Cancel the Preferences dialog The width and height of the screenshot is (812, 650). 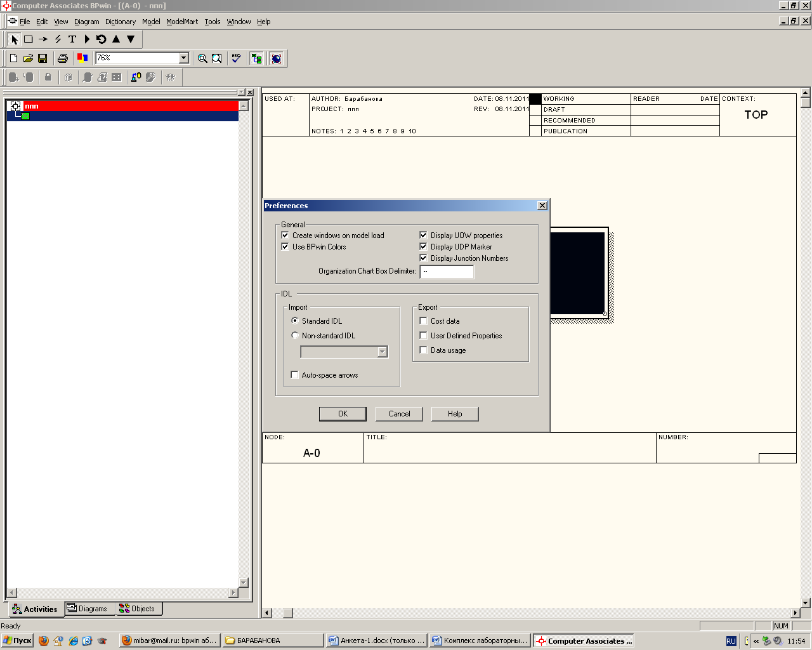coord(399,414)
